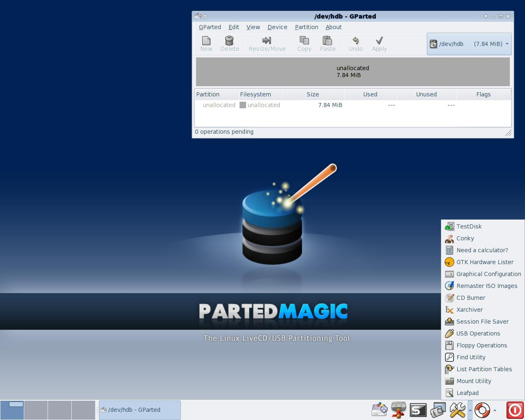525x420 pixels.
Task: Click the New partition toolbar icon
Action: (206, 41)
